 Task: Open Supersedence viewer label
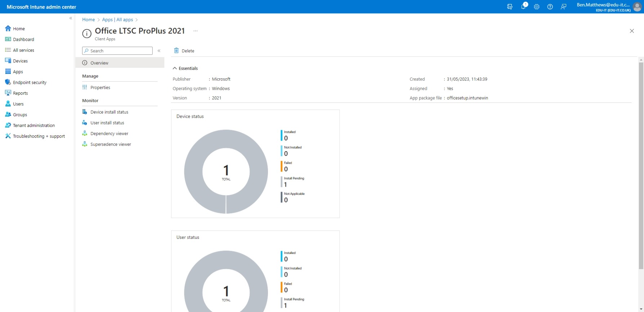click(x=111, y=144)
